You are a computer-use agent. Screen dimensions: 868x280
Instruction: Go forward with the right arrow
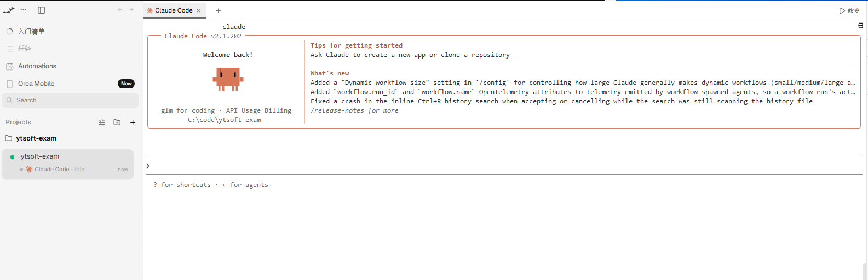pos(131,10)
